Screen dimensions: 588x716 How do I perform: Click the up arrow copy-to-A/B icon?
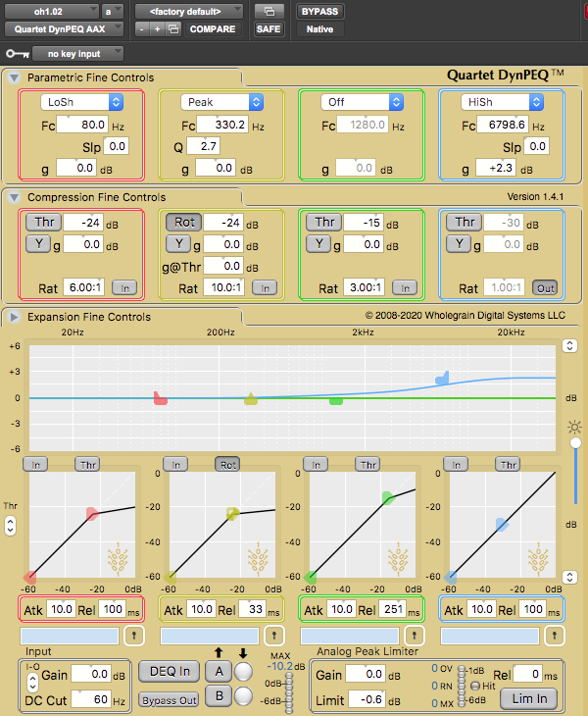coord(219,653)
